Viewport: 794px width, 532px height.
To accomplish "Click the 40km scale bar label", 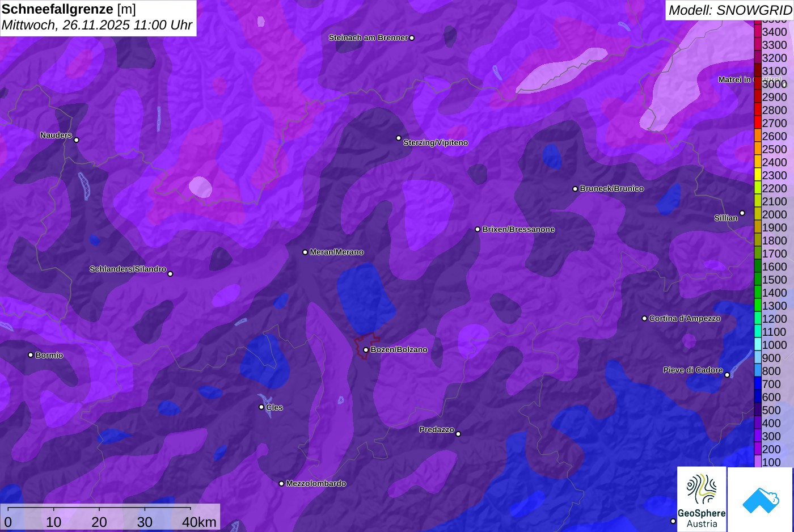I will (x=199, y=522).
